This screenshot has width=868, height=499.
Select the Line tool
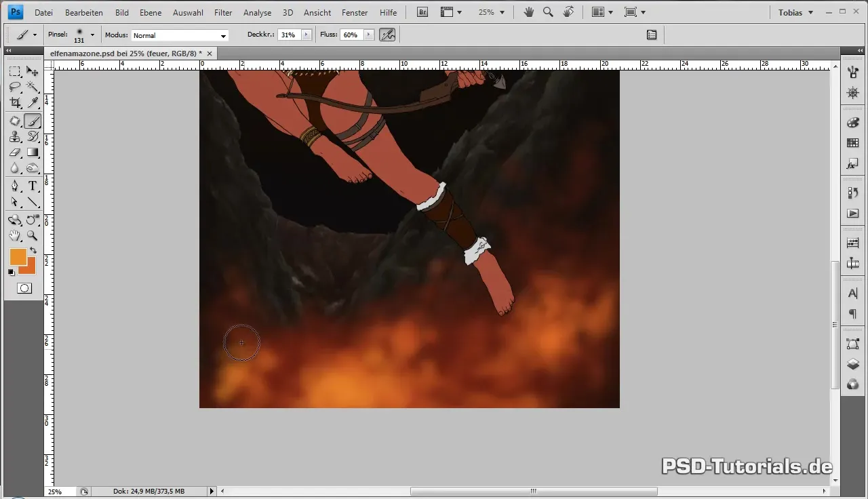tap(33, 202)
